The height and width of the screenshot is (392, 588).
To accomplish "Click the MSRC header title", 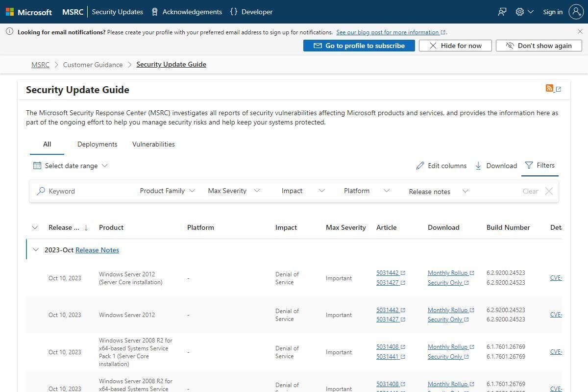I will pos(73,12).
